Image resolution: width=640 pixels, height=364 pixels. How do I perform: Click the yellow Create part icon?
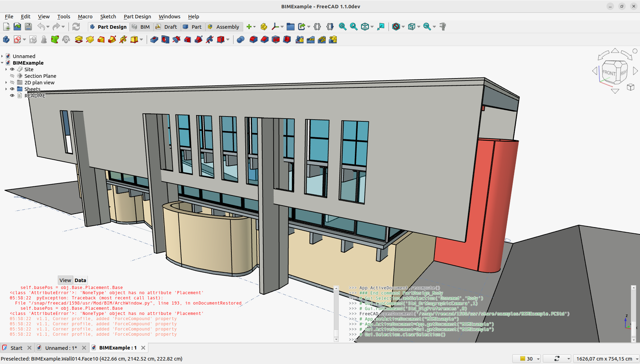click(264, 27)
